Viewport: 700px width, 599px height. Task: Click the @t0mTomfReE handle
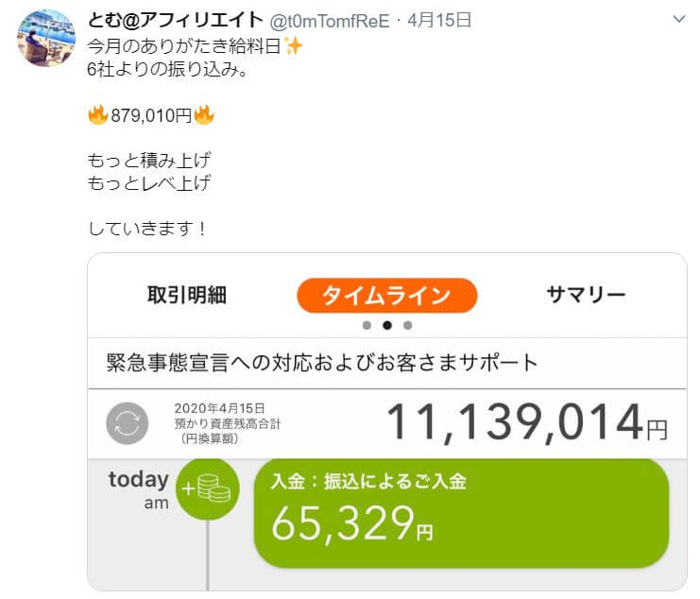pyautogui.click(x=330, y=21)
